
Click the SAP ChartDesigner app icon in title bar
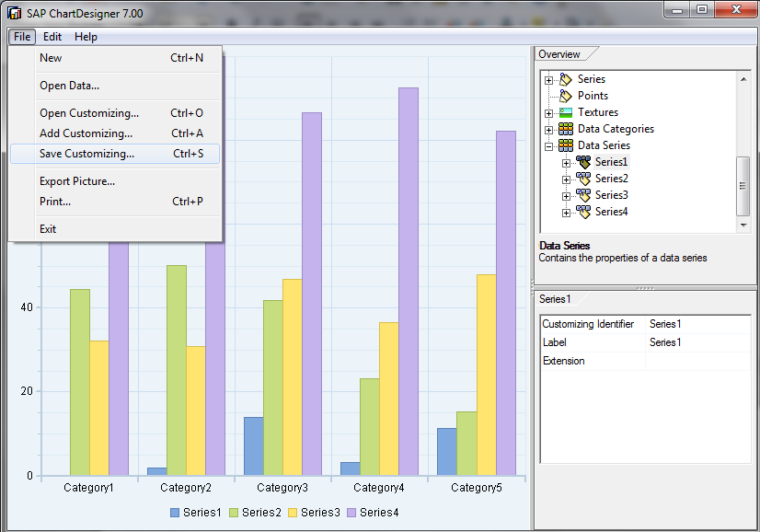[x=15, y=13]
